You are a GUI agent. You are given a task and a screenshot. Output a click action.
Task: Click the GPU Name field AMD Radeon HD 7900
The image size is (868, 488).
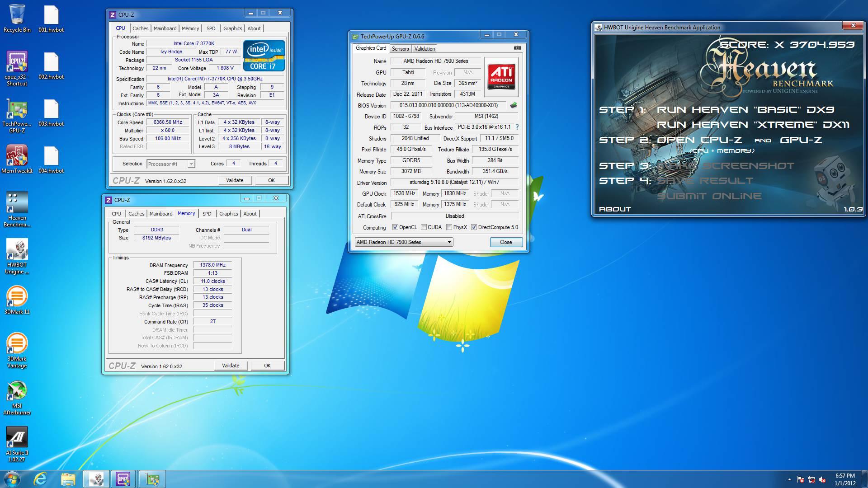coord(435,61)
